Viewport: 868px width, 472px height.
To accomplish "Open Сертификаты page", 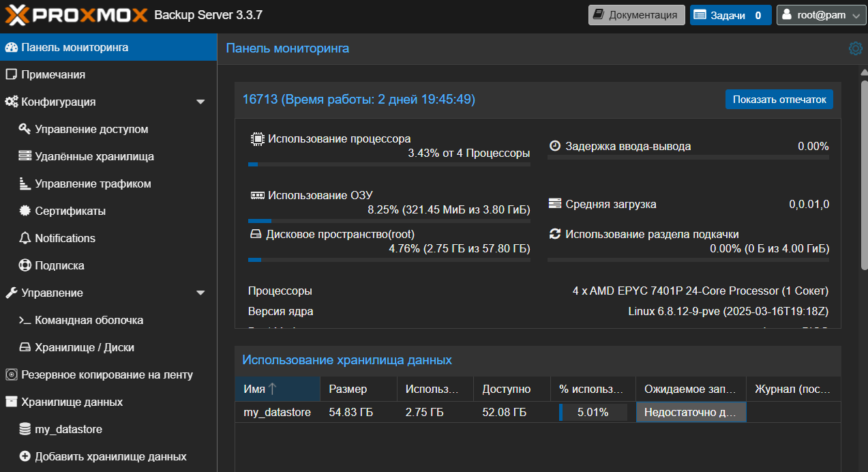I will pyautogui.click(x=108, y=211).
